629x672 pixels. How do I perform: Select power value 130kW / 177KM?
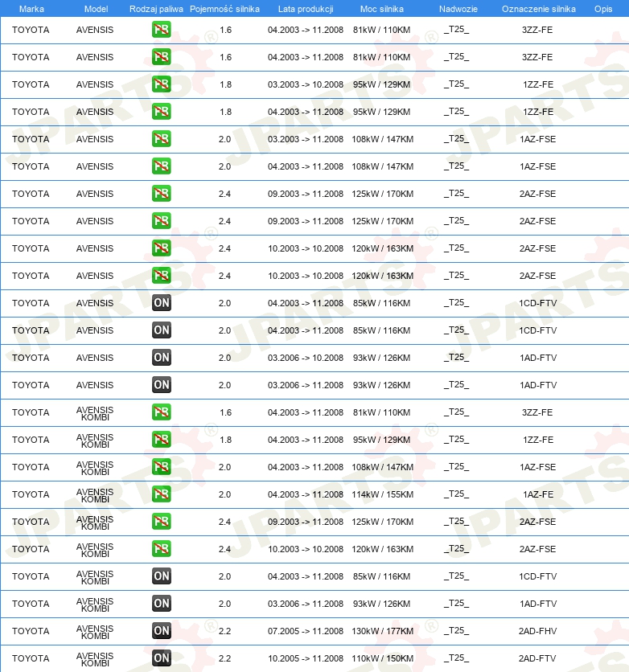pos(382,631)
